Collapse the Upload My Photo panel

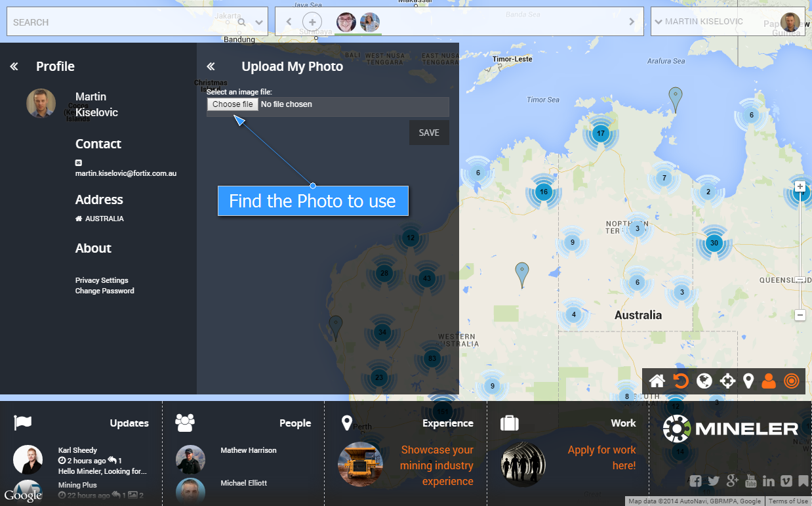(211, 66)
